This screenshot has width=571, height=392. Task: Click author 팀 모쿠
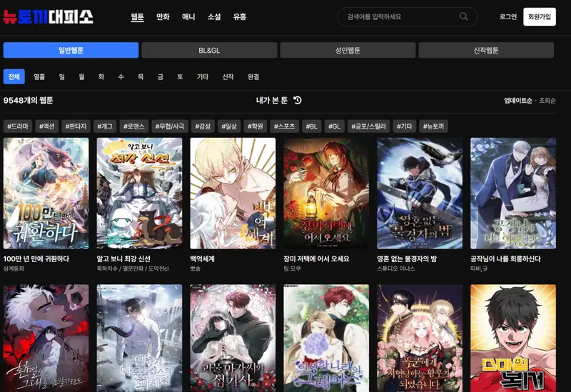pos(292,268)
